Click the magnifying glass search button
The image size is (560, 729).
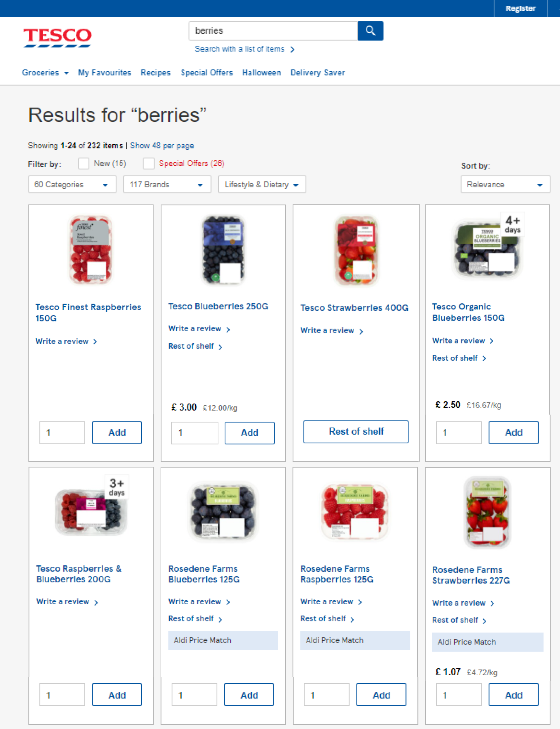pos(370,31)
